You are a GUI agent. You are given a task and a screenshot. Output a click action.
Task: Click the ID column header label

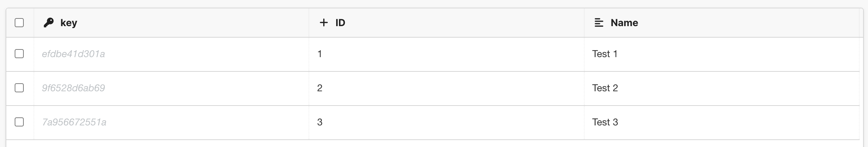(340, 23)
